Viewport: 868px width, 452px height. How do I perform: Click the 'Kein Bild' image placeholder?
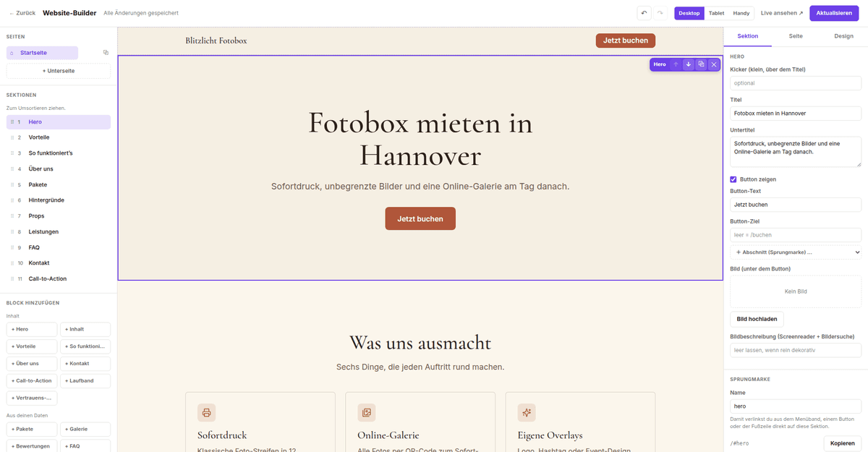pyautogui.click(x=796, y=291)
